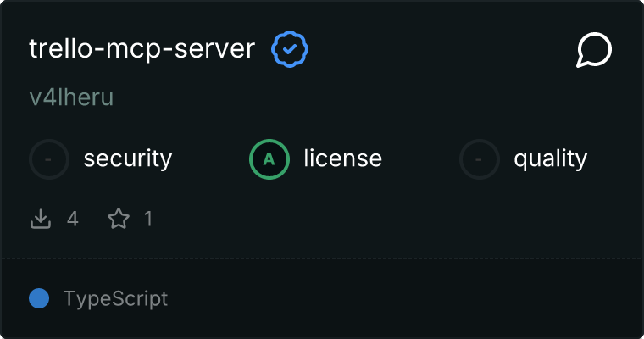644x339 pixels.
Task: Open the chat bubble icon
Action: point(594,51)
